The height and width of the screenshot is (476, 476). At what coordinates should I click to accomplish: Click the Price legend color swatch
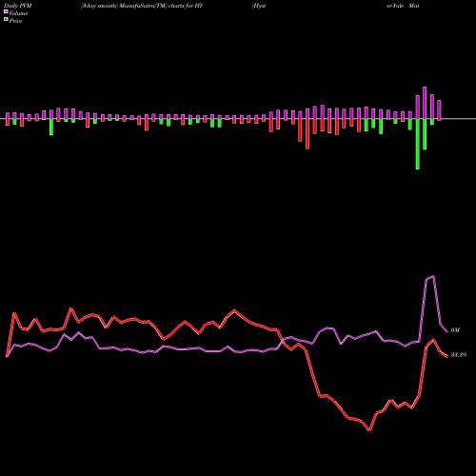[6, 20]
